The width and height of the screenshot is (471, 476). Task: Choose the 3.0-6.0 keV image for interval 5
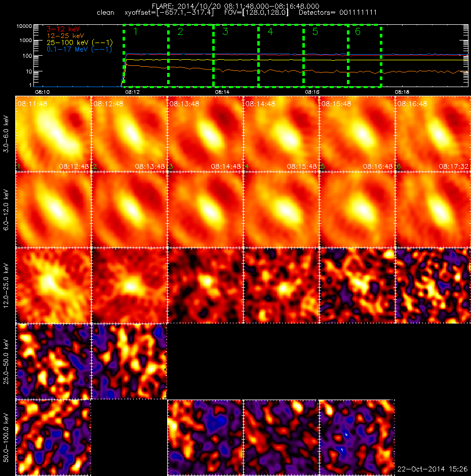pyautogui.click(x=357, y=134)
